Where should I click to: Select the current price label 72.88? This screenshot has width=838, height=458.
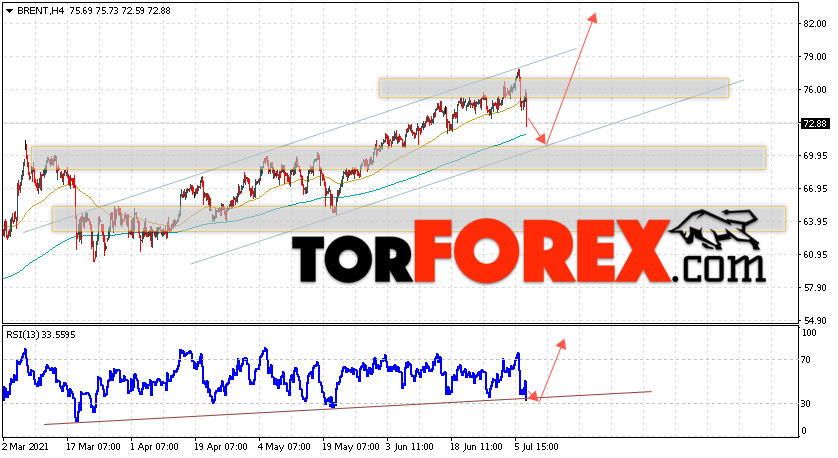[x=815, y=124]
